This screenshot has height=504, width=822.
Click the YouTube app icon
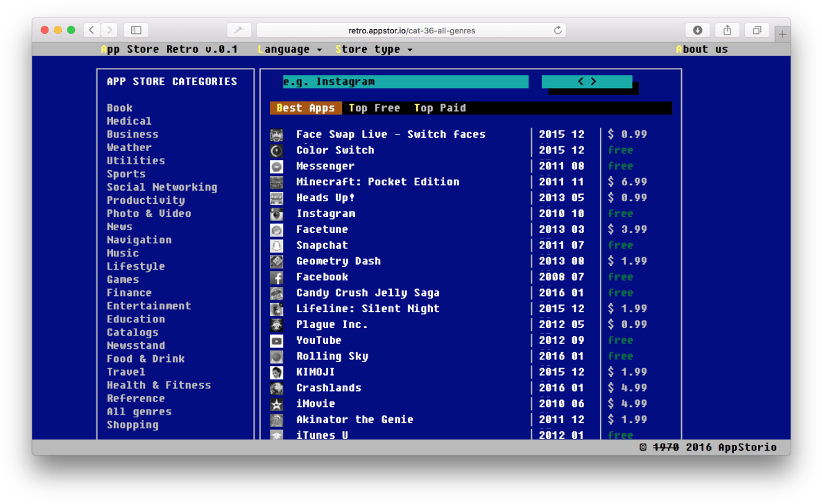(276, 341)
